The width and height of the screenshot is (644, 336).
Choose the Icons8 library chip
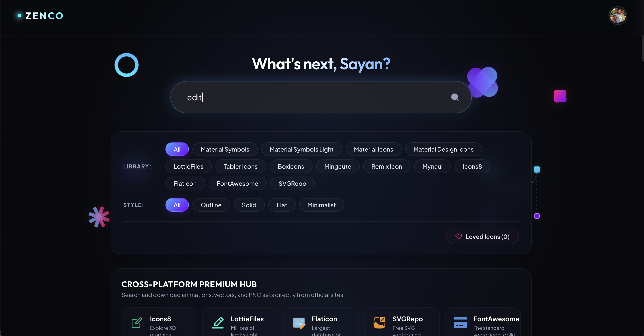472,166
